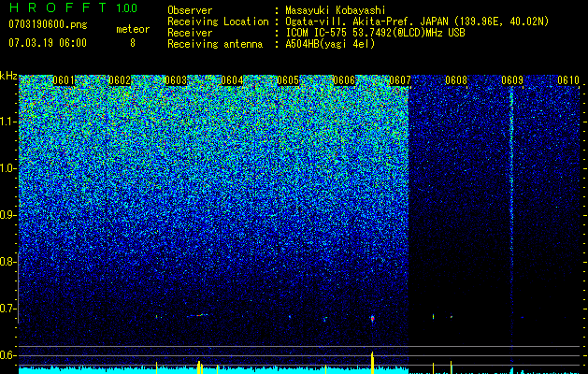Click the 0606 time marker label
Screen dimensions: 588x374
[344, 80]
